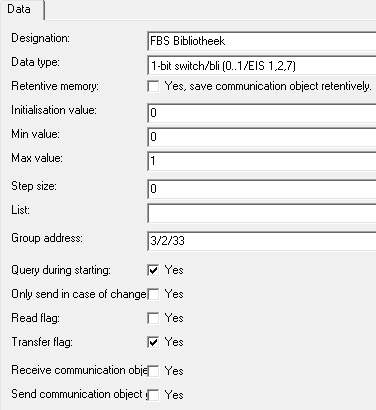Uncheck Query during starting checkbox

tap(153, 270)
